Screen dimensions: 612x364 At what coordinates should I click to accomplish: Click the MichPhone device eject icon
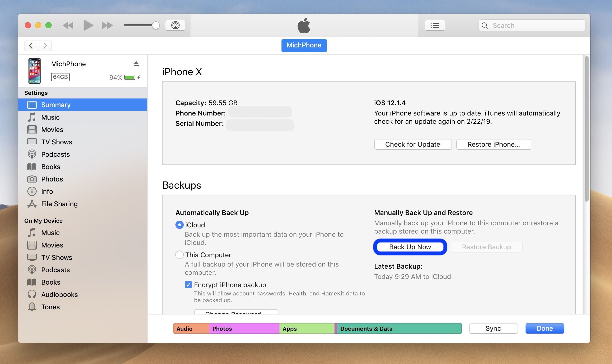(136, 64)
